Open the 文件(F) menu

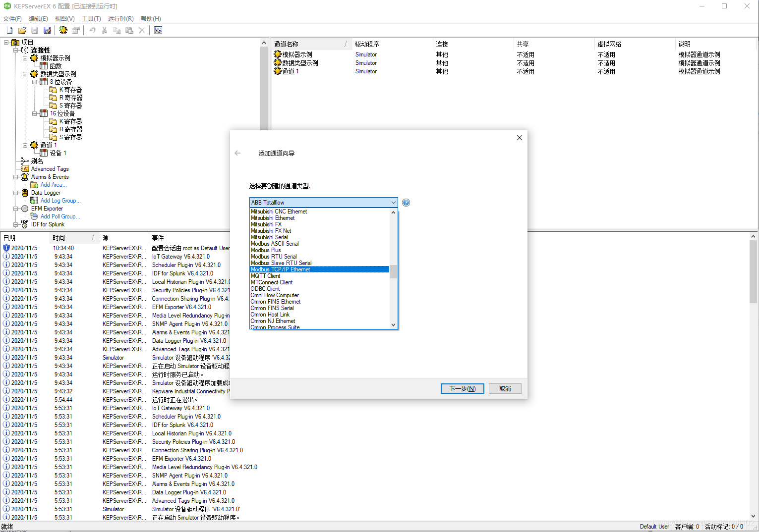(12, 18)
